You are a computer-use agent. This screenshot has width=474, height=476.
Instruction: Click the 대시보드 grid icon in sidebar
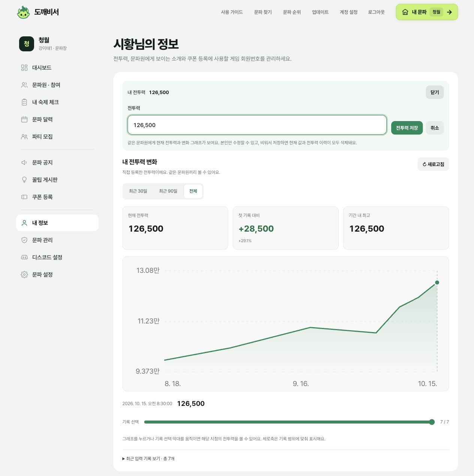point(24,67)
